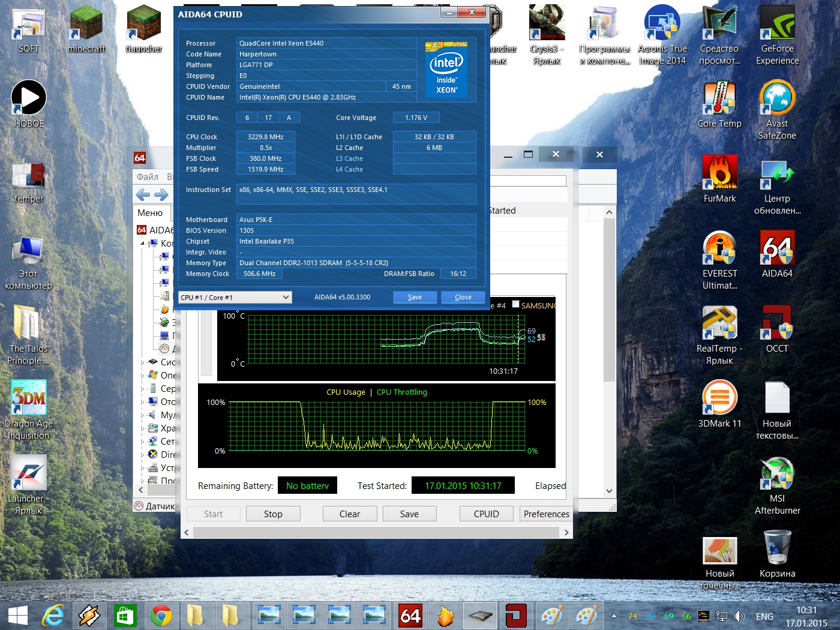Screen dimensions: 840x630
Task: Open the Preferences button
Action: (x=546, y=514)
